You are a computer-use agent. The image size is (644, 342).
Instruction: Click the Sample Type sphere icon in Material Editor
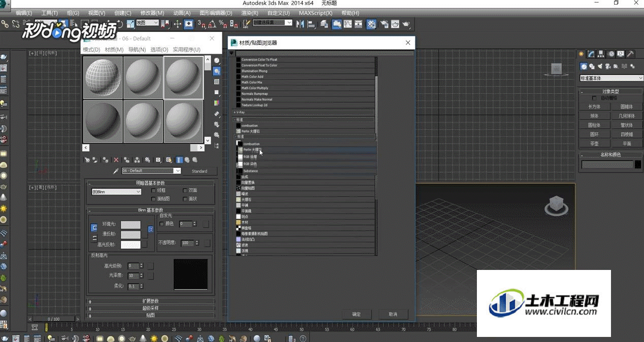(x=217, y=60)
